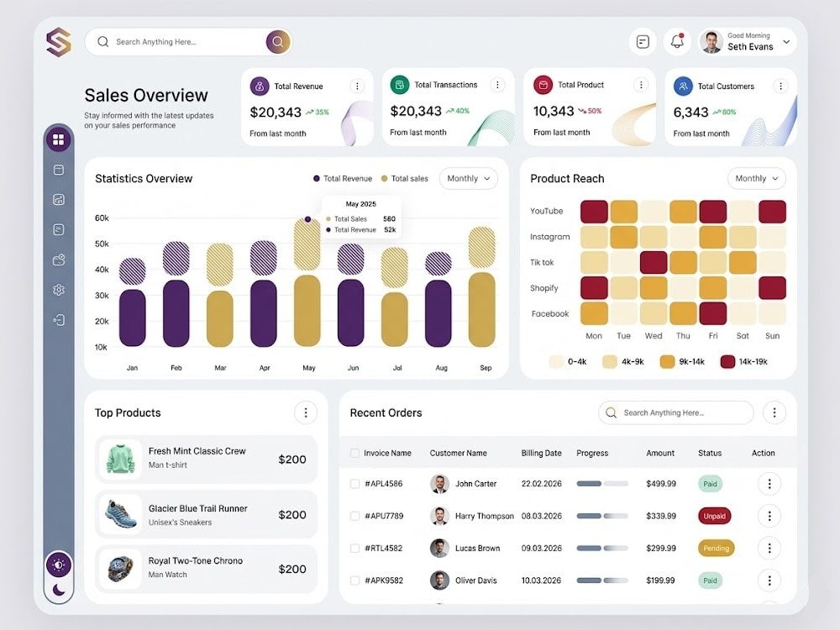The height and width of the screenshot is (630, 840).
Task: Open Fresh Mint Classic Crew product
Action: 207,459
